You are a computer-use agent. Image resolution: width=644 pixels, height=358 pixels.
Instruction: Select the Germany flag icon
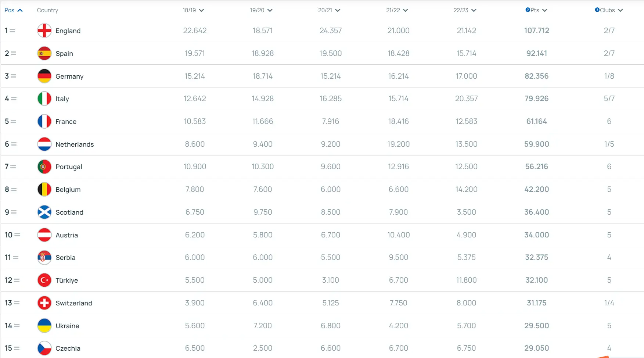click(x=44, y=76)
